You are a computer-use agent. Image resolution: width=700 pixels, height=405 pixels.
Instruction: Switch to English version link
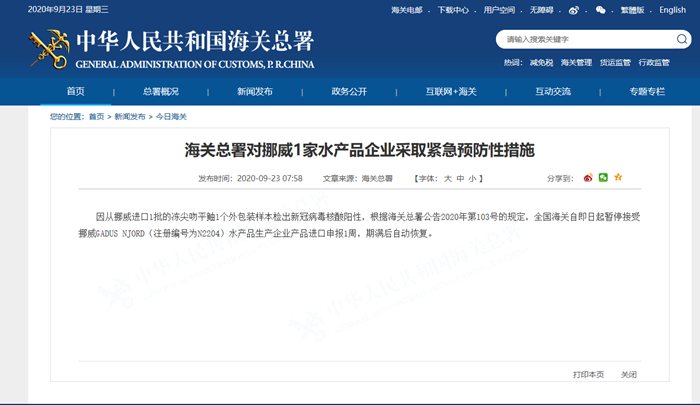pos(672,10)
